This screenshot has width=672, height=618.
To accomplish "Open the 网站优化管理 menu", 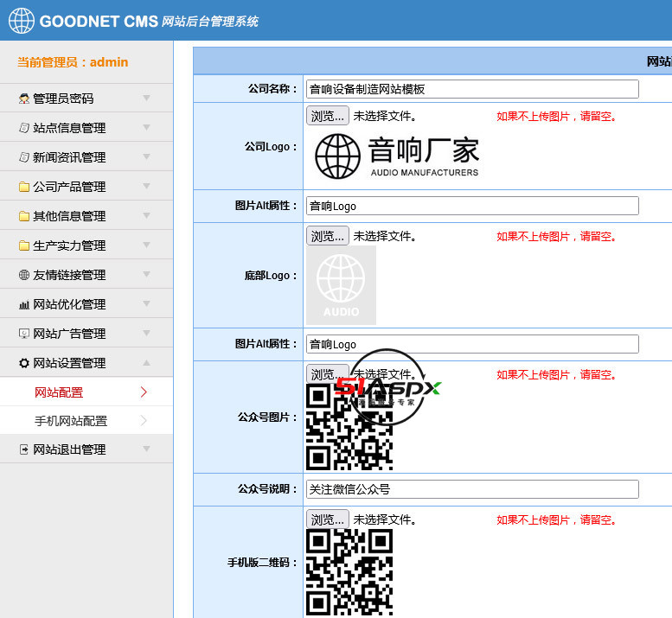I will pyautogui.click(x=86, y=303).
